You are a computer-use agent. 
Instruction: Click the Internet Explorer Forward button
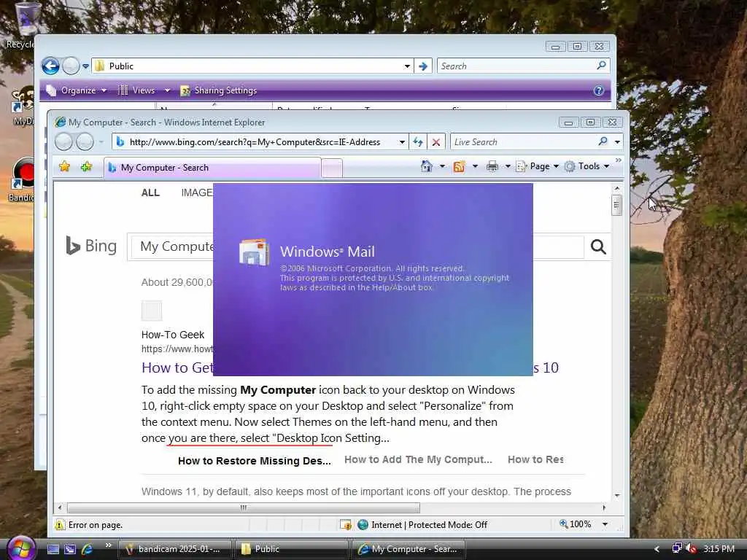tap(85, 141)
